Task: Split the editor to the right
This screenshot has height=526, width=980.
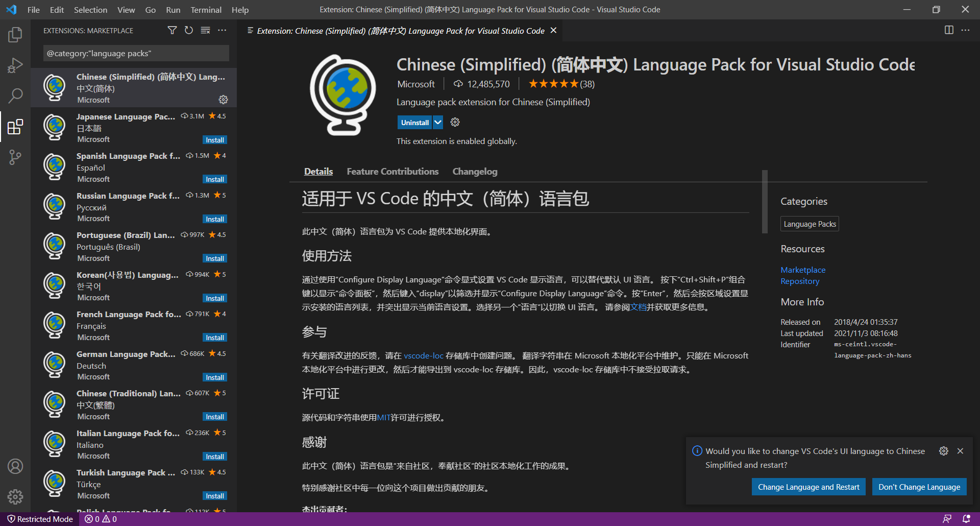Action: [949, 30]
